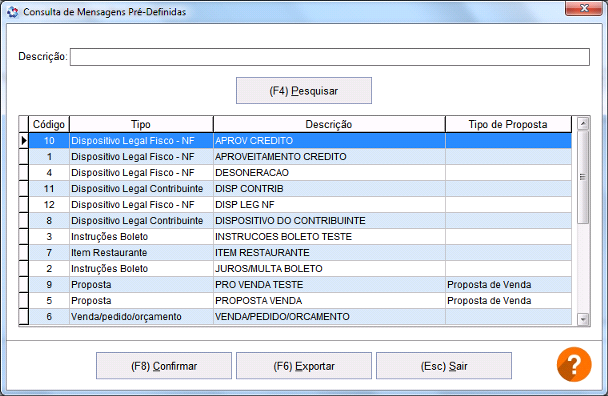Select the ITEM RESTAURANTE description cell

tap(329, 252)
